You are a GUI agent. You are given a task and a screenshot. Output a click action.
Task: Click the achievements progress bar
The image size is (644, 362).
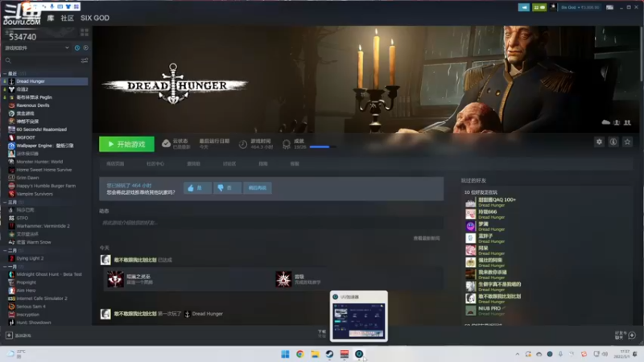pos(323,147)
